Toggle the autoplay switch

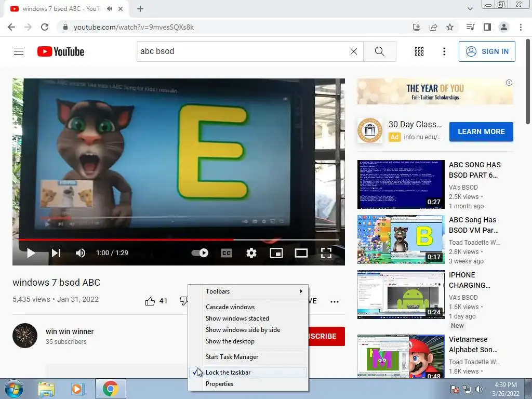(200, 253)
